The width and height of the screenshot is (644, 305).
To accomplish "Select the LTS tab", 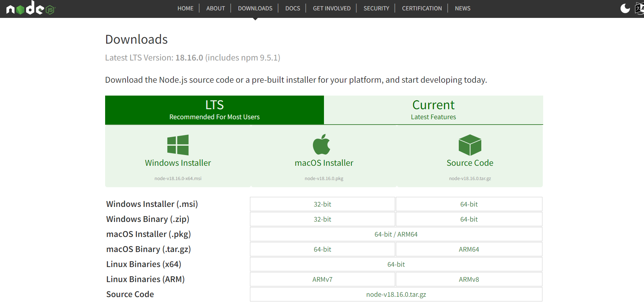I will (215, 110).
